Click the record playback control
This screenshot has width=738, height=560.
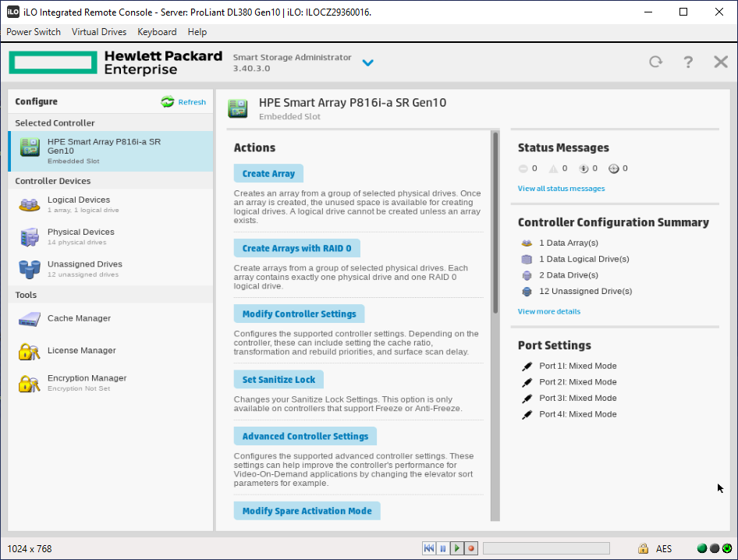tap(471, 548)
